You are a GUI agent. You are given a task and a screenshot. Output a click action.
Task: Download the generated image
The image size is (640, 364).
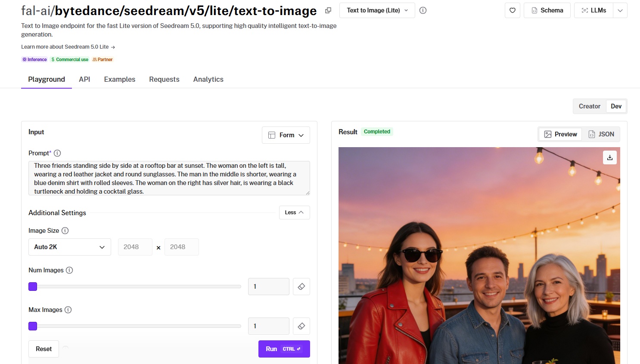[x=610, y=157]
